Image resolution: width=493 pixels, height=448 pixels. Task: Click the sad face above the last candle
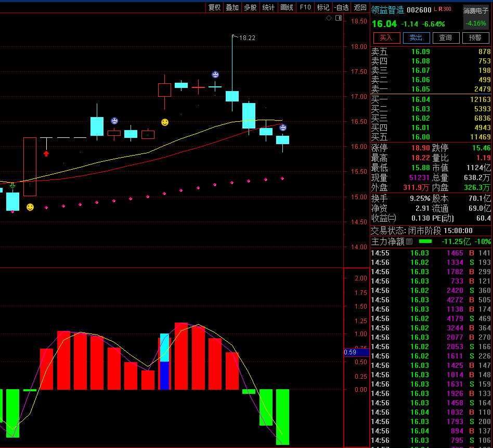(x=283, y=127)
